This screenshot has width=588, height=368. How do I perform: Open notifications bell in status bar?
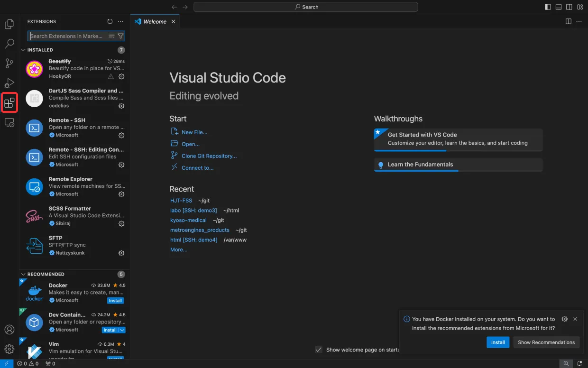coord(579,364)
